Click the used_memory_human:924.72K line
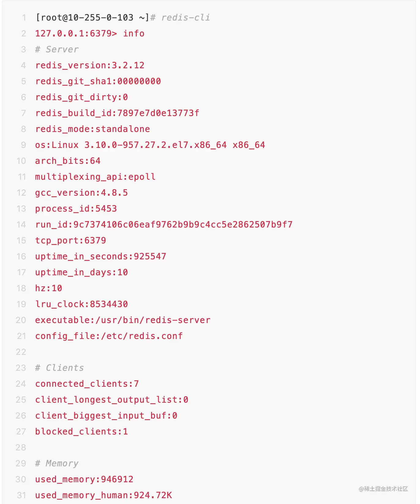 103,495
